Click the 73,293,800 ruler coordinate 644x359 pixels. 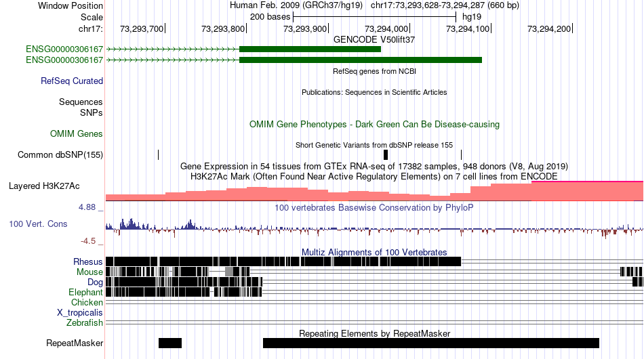pos(223,28)
